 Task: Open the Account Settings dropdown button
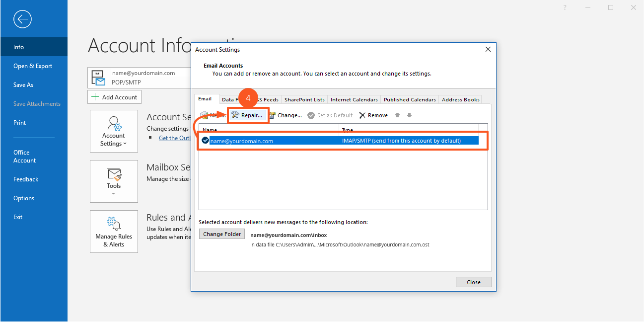coord(114,131)
